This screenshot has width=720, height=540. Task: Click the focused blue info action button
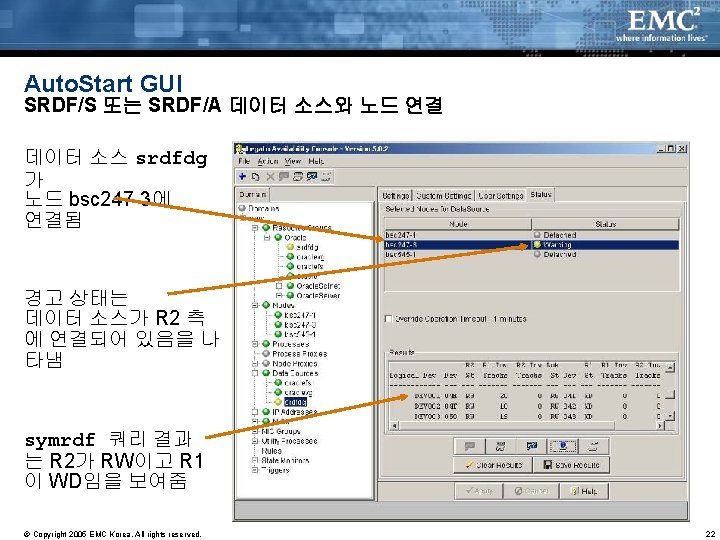pyautogui.click(x=563, y=446)
